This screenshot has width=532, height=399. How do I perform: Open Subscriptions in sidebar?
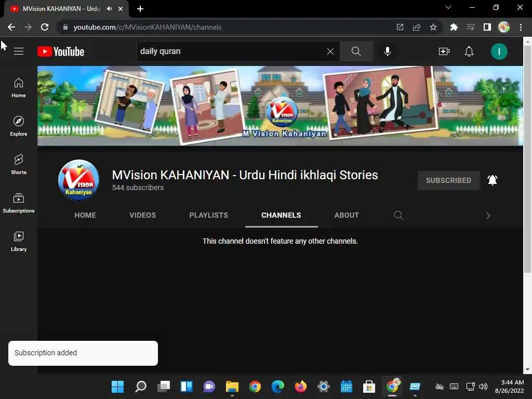19,203
